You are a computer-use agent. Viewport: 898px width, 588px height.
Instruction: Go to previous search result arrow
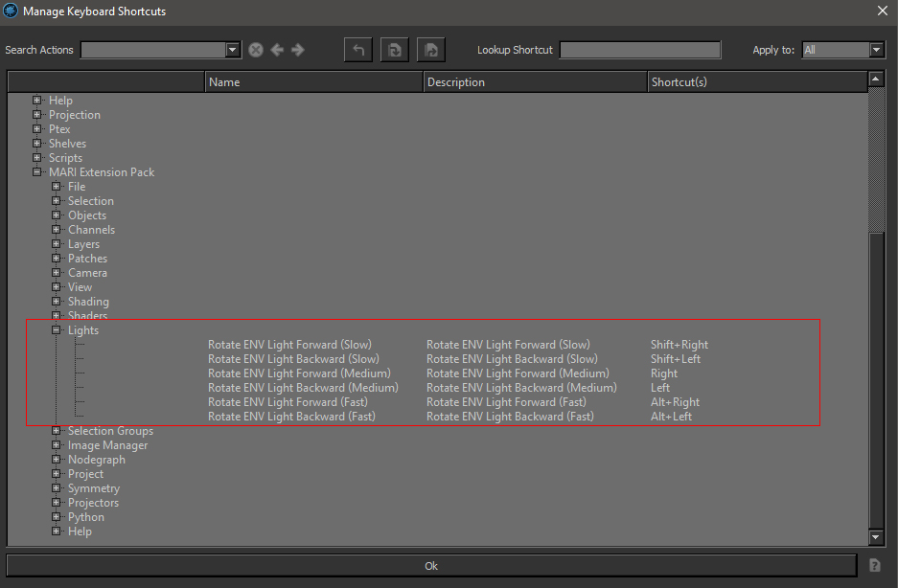click(277, 50)
